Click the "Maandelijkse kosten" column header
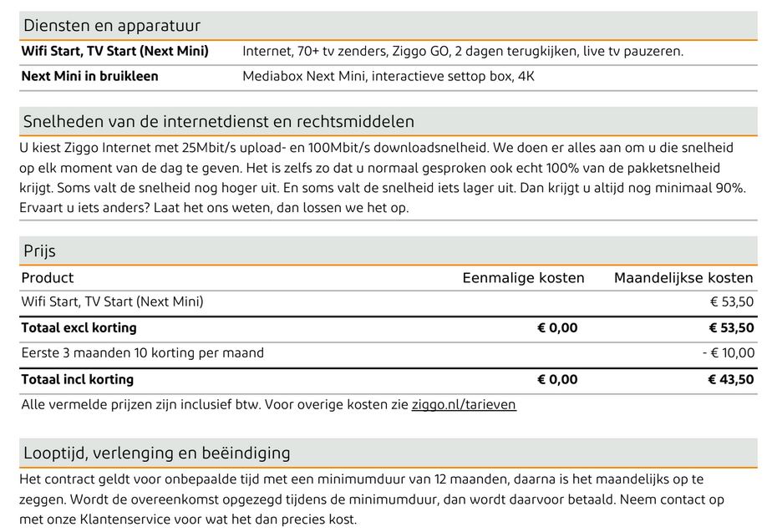772x532 pixels. click(x=683, y=278)
